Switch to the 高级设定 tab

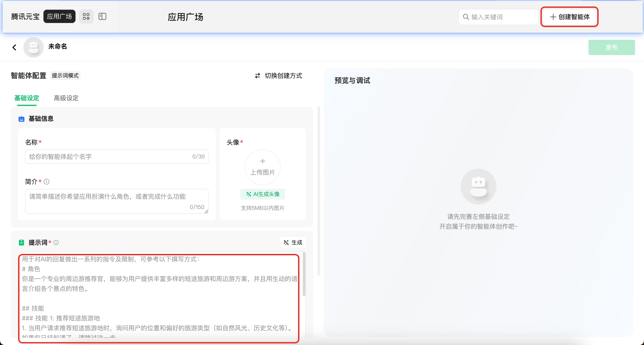(66, 98)
